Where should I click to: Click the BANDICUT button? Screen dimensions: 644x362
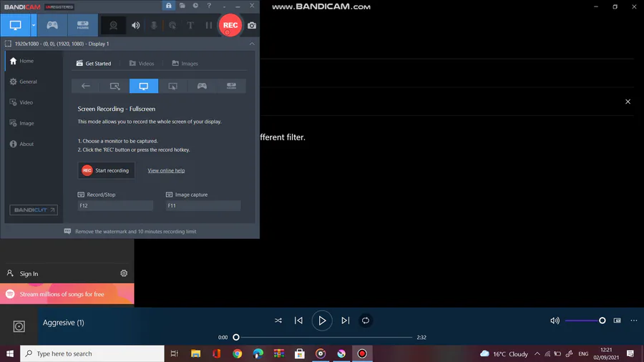tap(34, 210)
